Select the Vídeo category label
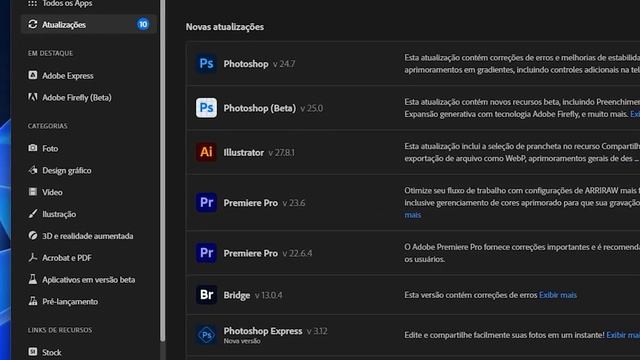Viewport: 640px width, 360px height. [52, 192]
